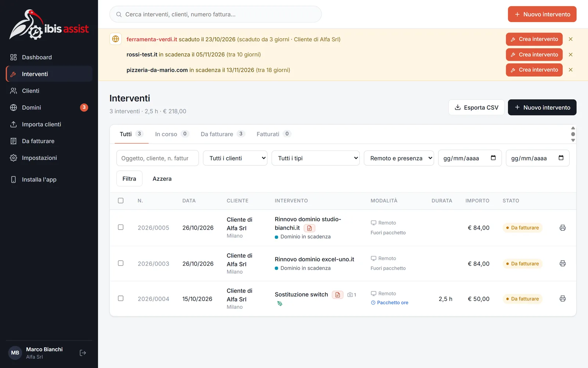The image size is (588, 368).
Task: Reset filters with Azzera
Action: click(162, 179)
